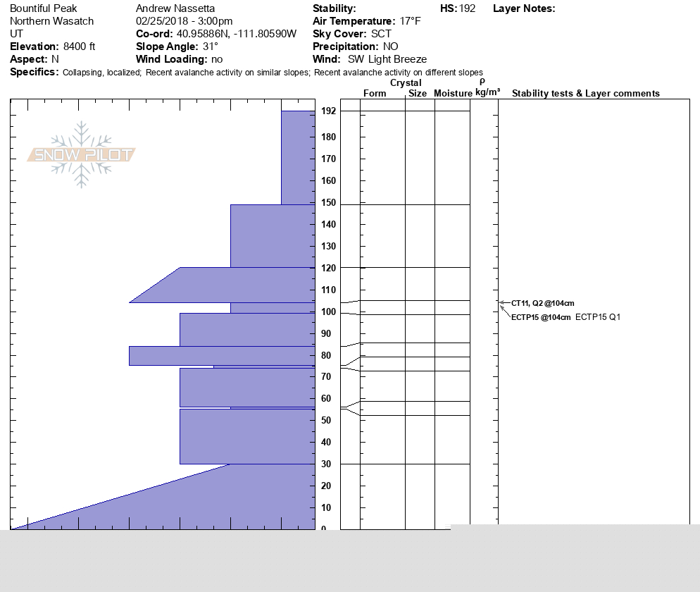Select the Slope Angle value 31°
This screenshot has width=700, height=592.
tap(210, 47)
